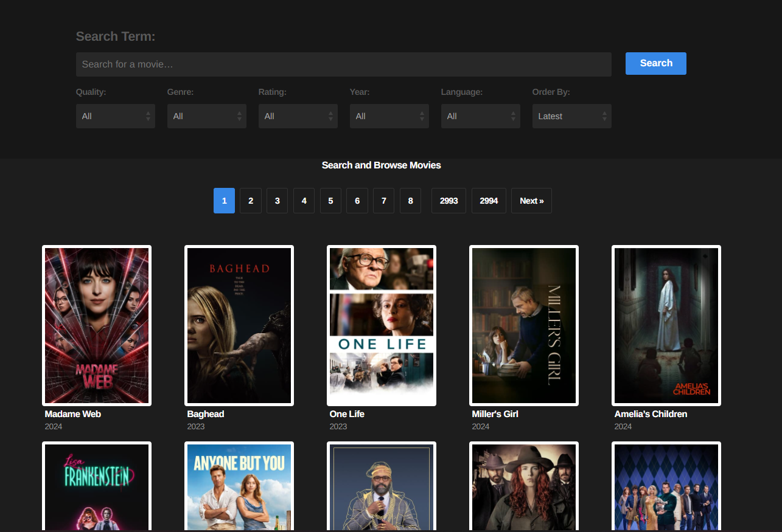Screen dimensions: 782x532
Task: Change the Order By dropdown from Latest
Action: 572,116
